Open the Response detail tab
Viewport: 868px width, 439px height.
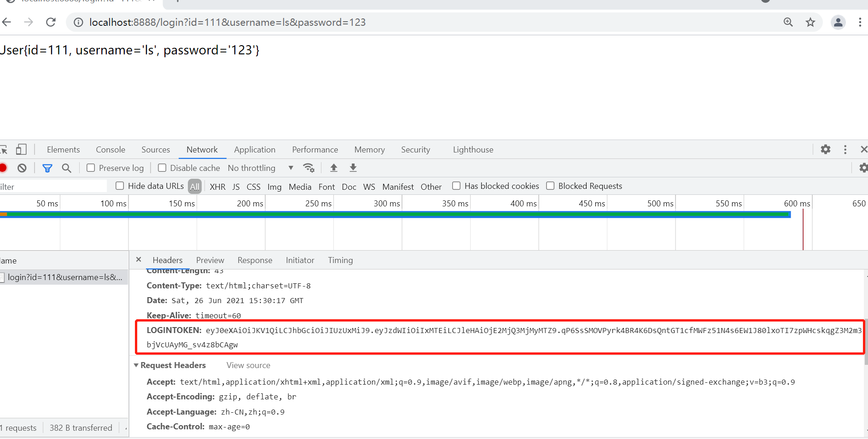point(255,260)
